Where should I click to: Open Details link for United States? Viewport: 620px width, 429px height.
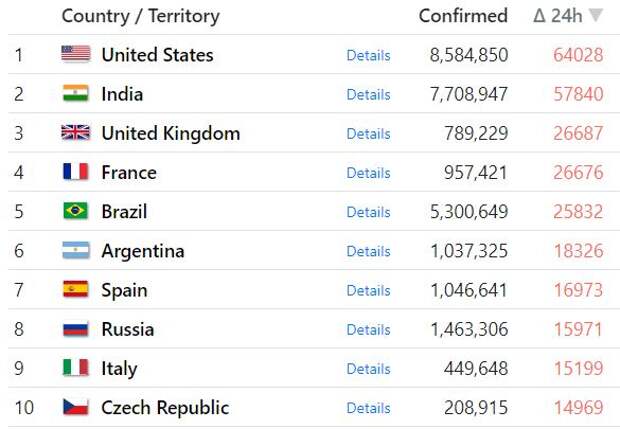(369, 55)
